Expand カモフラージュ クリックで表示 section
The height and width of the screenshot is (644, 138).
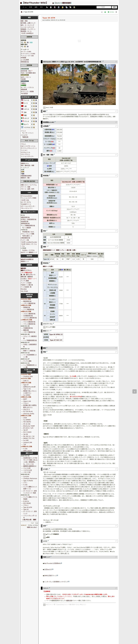[44, 327]
